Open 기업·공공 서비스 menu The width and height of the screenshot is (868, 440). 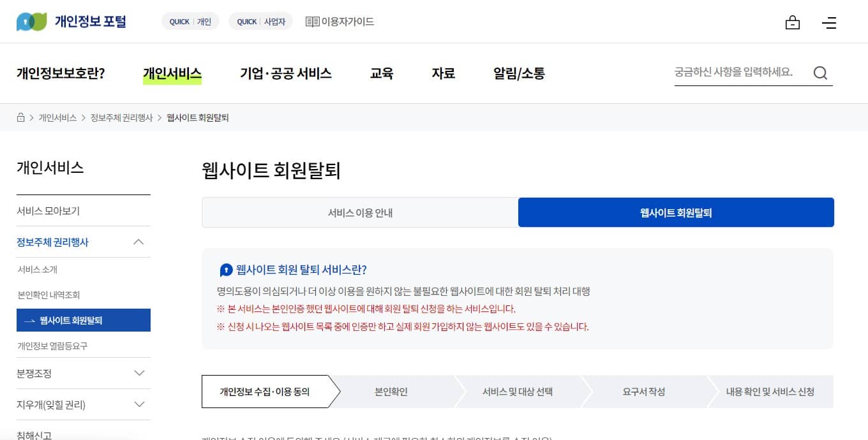pos(285,73)
